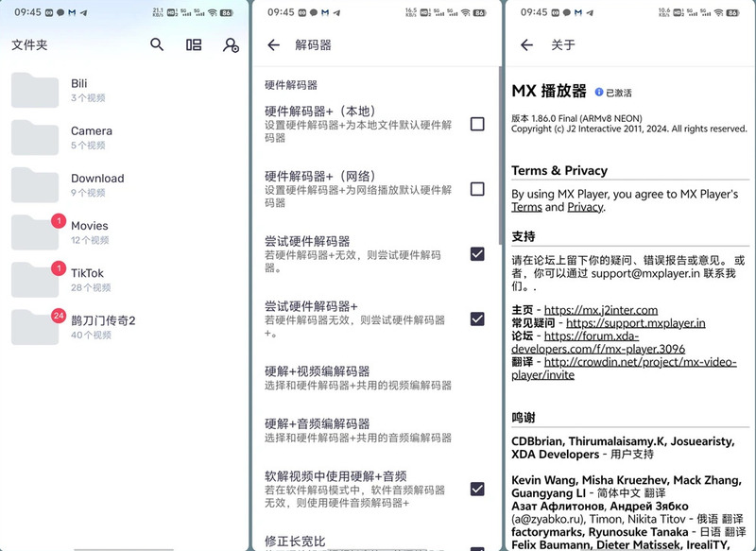The image size is (756, 551).
Task: Open the Bili folder icon
Action: point(35,90)
